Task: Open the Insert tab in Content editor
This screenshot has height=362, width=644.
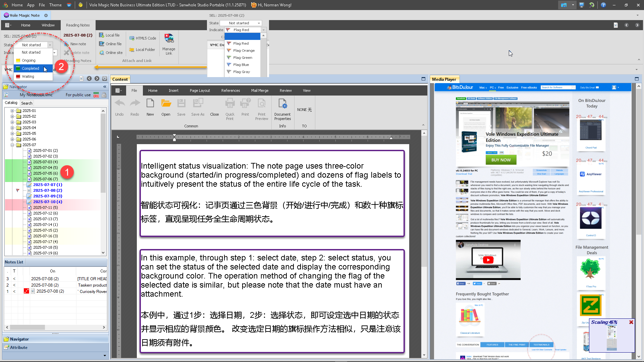Action: (173, 90)
